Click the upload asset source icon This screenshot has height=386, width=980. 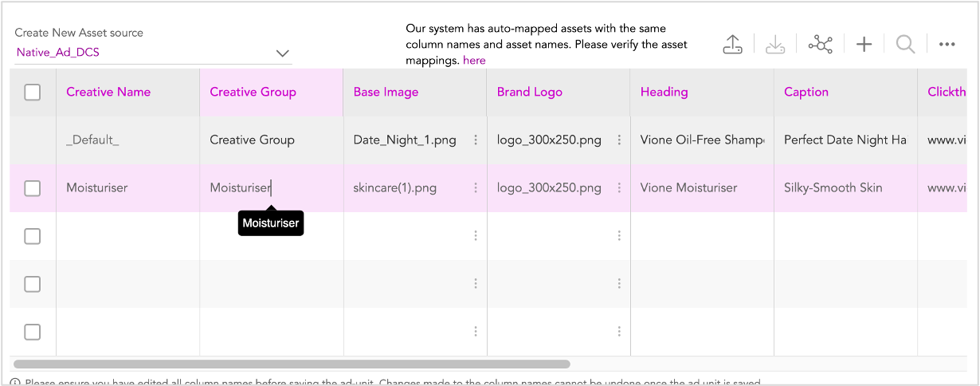732,45
